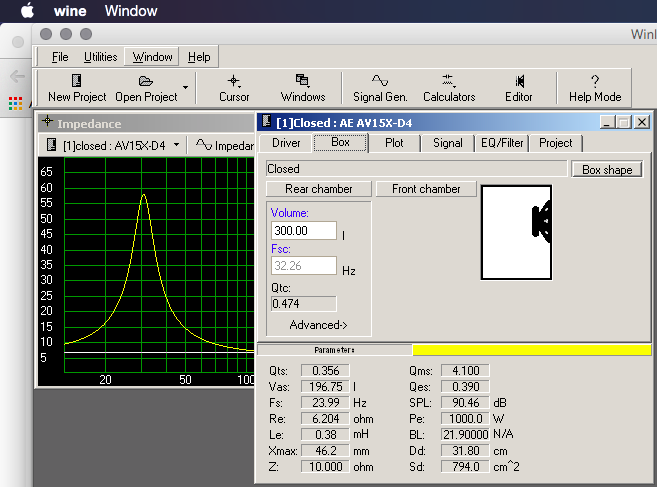657x487 pixels.
Task: Open the File menu
Action: (60, 57)
